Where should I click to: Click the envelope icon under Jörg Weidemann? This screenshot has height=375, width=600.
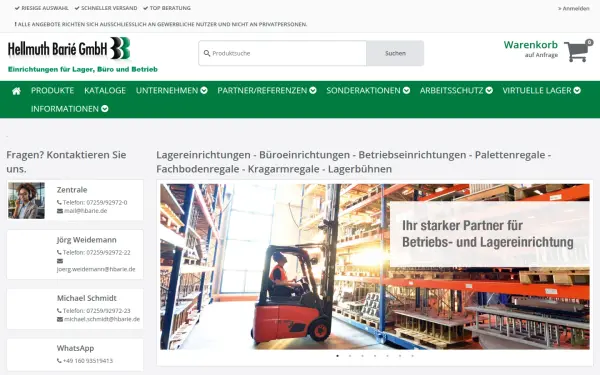60,261
